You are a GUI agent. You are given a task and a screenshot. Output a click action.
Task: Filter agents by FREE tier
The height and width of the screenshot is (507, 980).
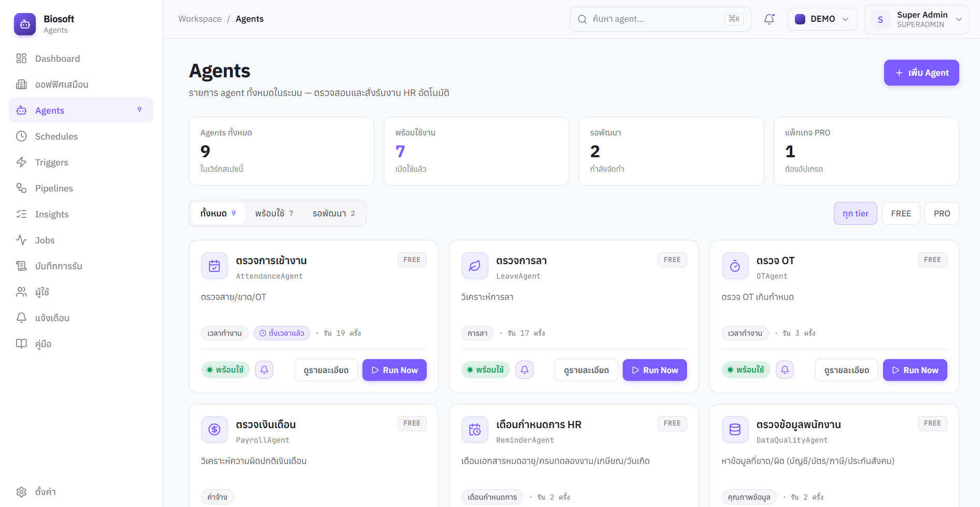(901, 213)
